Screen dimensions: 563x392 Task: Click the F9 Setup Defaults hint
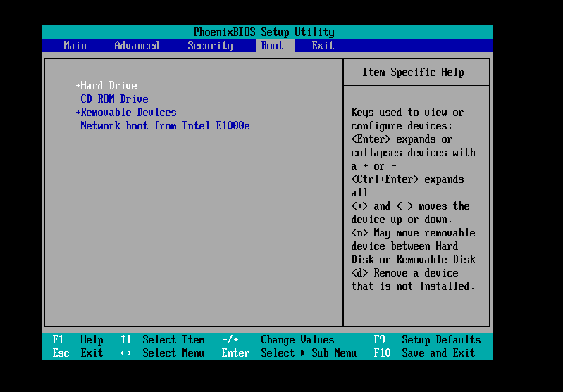(427, 340)
